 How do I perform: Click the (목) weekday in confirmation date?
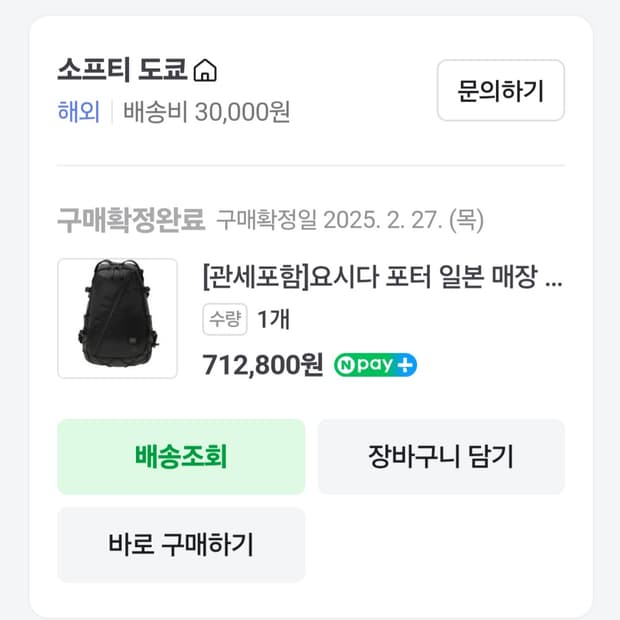coord(465,218)
